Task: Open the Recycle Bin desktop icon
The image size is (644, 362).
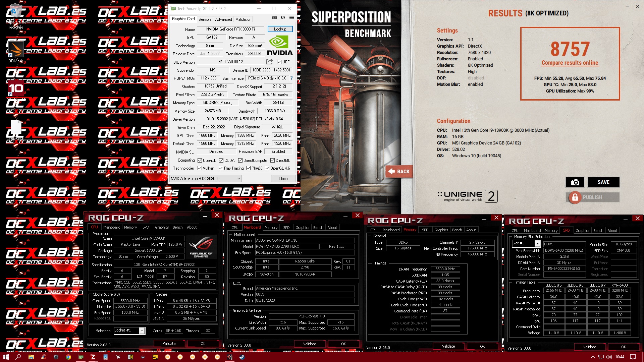Action: pos(16,17)
